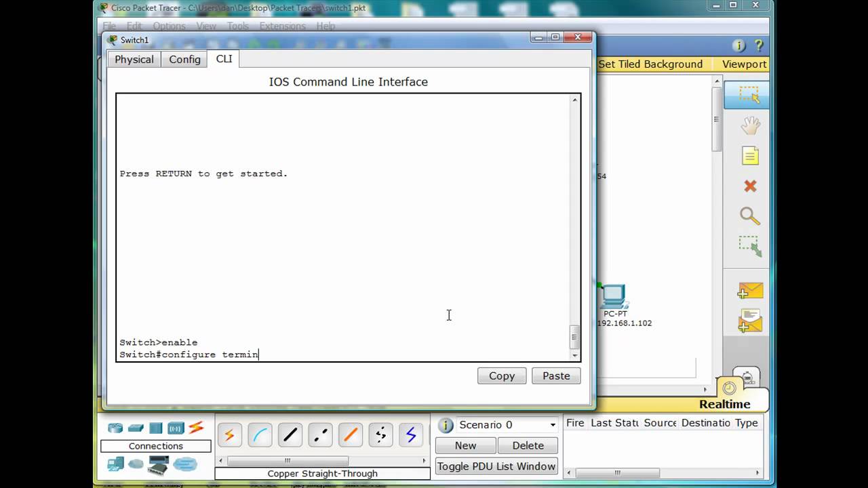Click the Paste button in CLI
Image resolution: width=868 pixels, height=488 pixels.
pyautogui.click(x=556, y=375)
